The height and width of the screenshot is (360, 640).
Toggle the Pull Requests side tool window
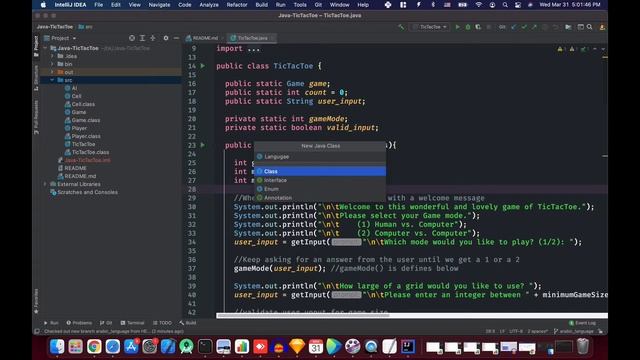36,118
